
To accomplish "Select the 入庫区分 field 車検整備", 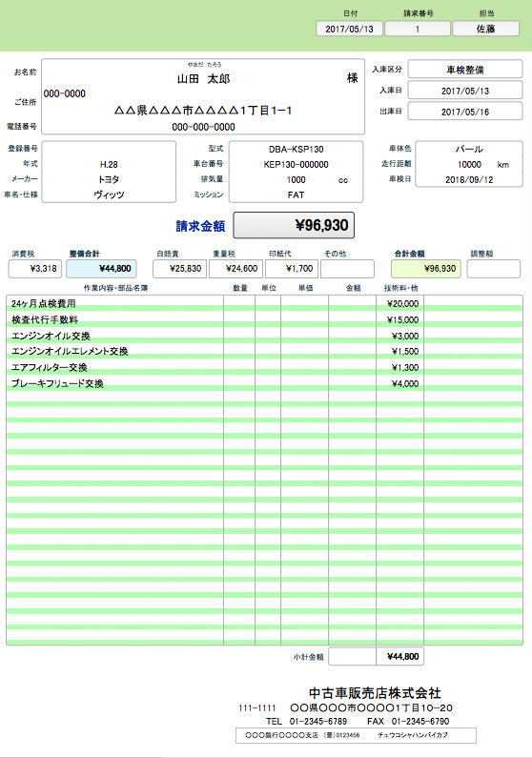I will pyautogui.click(x=465, y=70).
